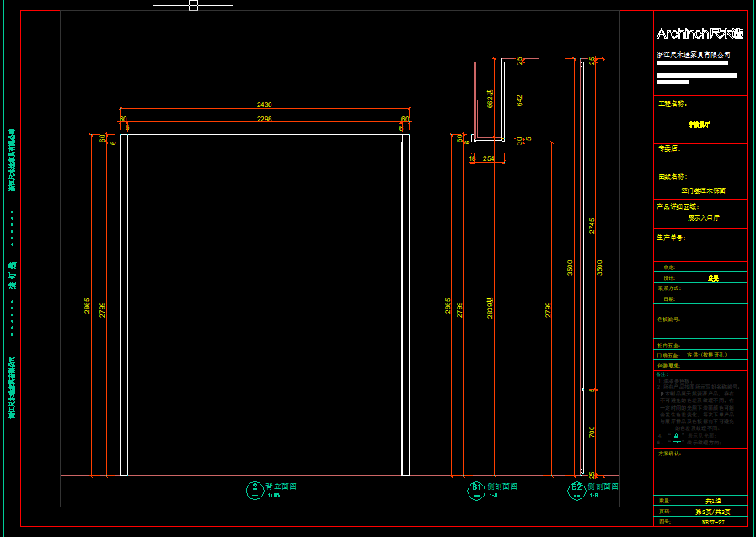Click the Archinch logo in title block
The height and width of the screenshot is (537, 756).
[700, 35]
